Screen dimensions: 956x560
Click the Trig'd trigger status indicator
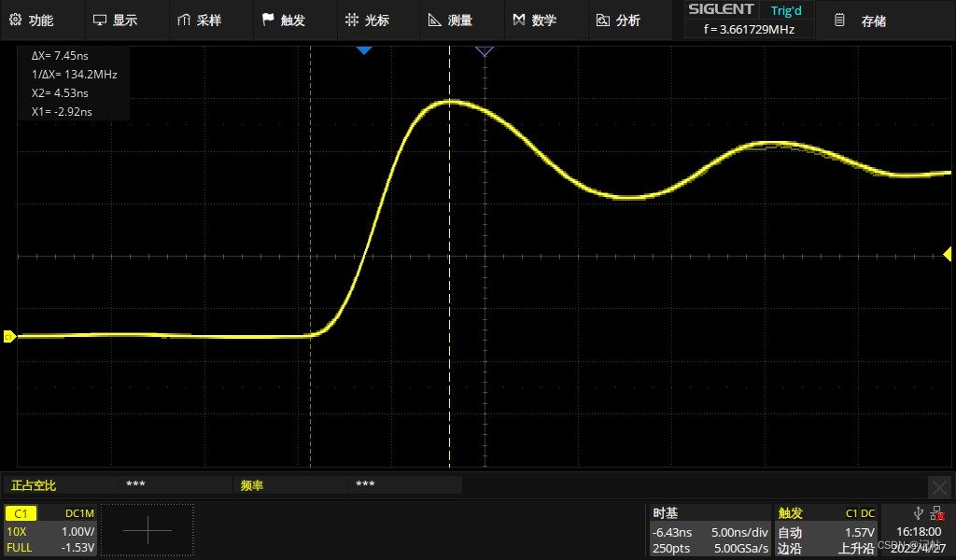[786, 10]
